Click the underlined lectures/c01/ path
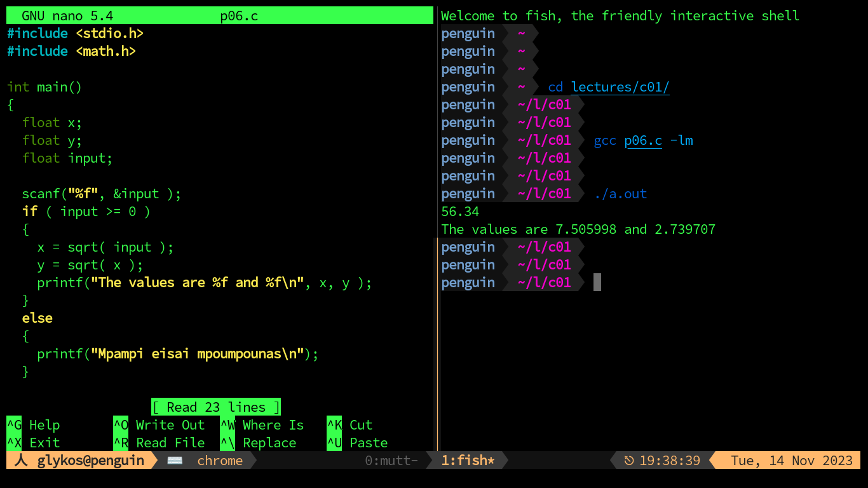Viewport: 868px width, 488px height. click(x=620, y=87)
